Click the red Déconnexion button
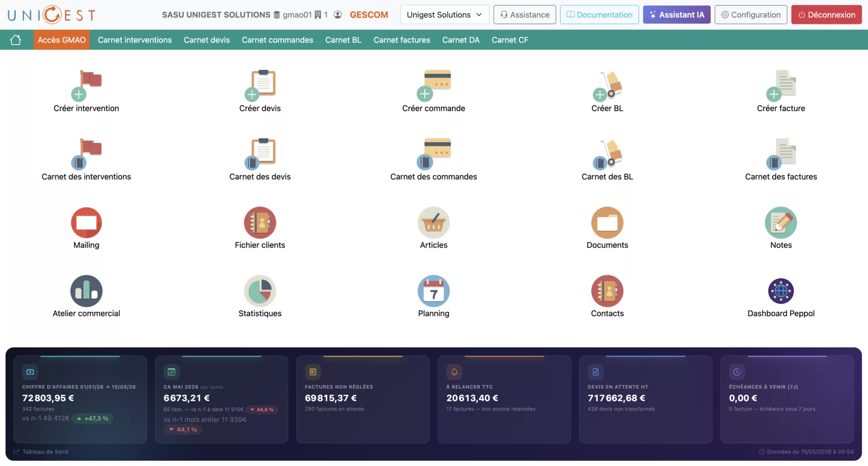The height and width of the screenshot is (466, 868). [x=826, y=15]
